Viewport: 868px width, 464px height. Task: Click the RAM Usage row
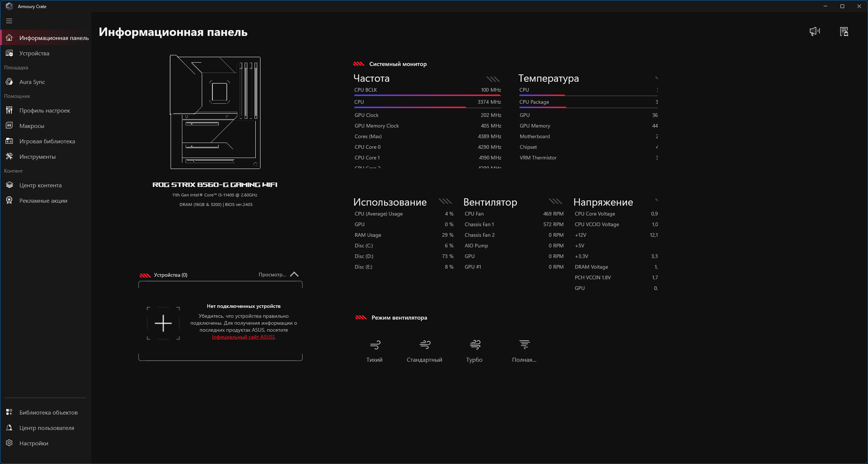404,235
